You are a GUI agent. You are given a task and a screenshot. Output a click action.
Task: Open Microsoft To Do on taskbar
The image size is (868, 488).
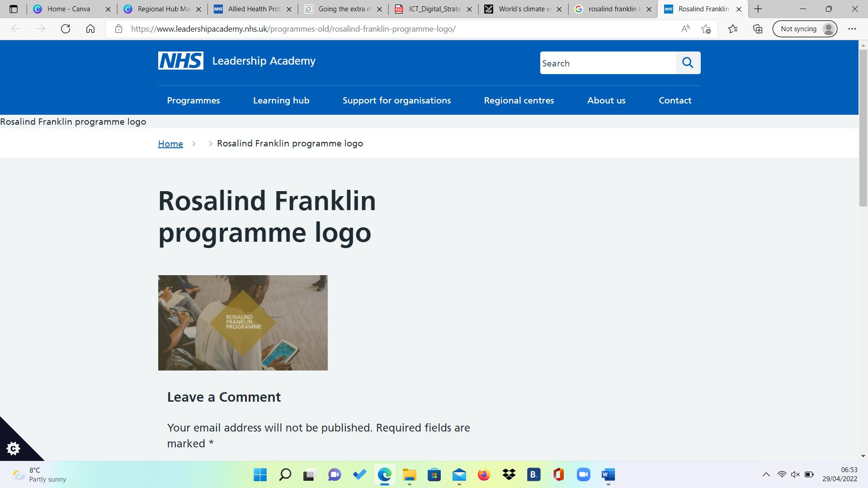coord(360,475)
